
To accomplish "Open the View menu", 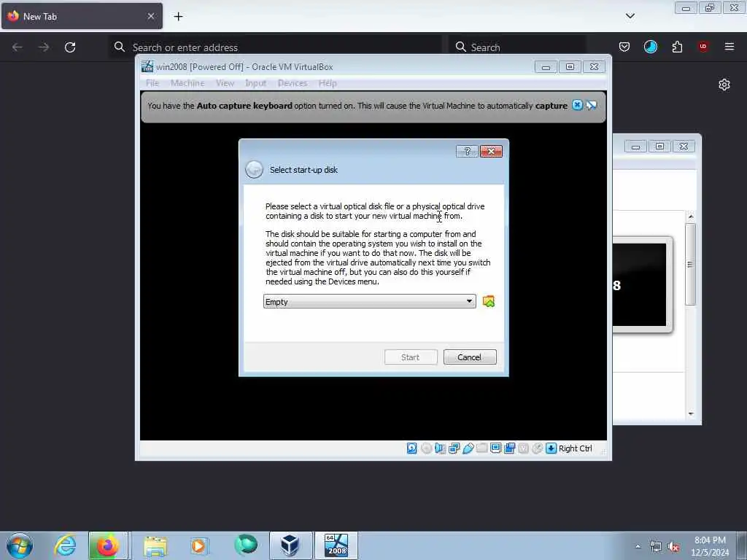I will 225,83.
